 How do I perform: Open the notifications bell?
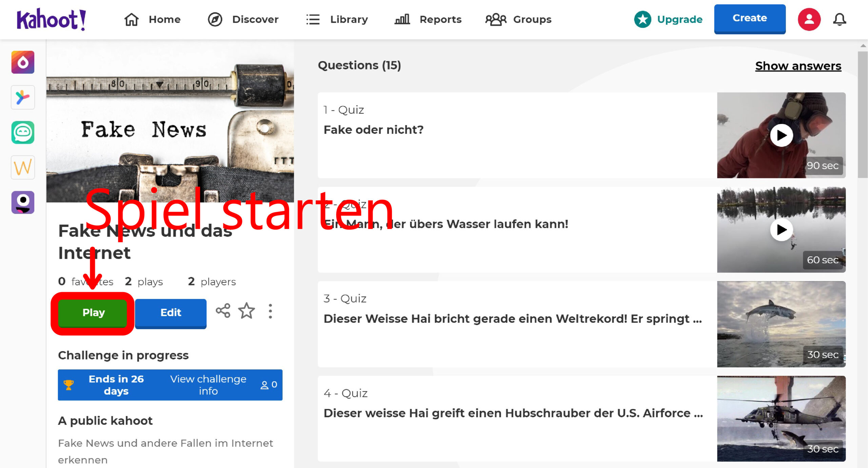click(839, 19)
